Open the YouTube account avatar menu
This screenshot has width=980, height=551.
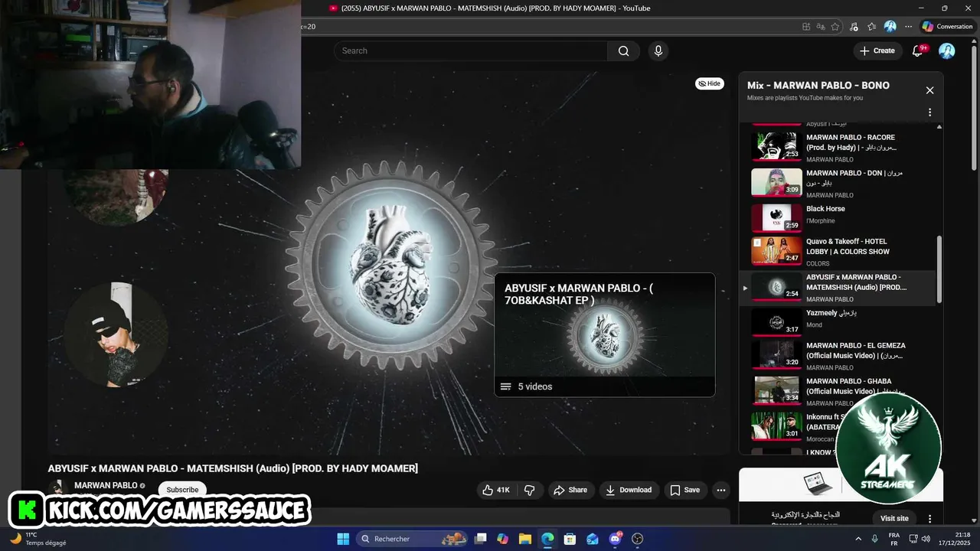coord(947,51)
